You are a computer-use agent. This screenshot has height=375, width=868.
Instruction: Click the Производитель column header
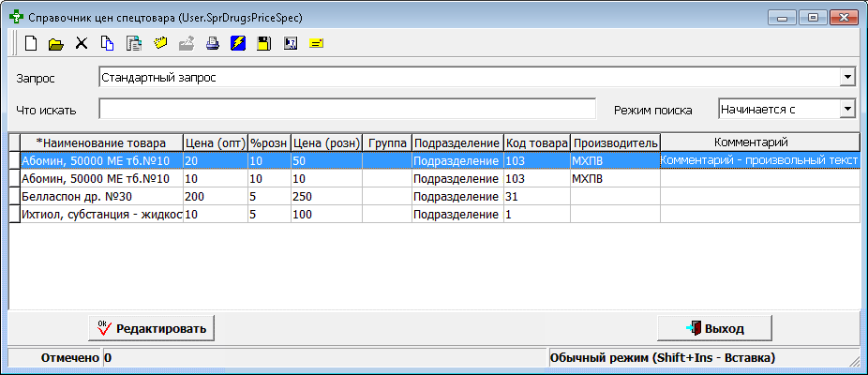[616, 142]
